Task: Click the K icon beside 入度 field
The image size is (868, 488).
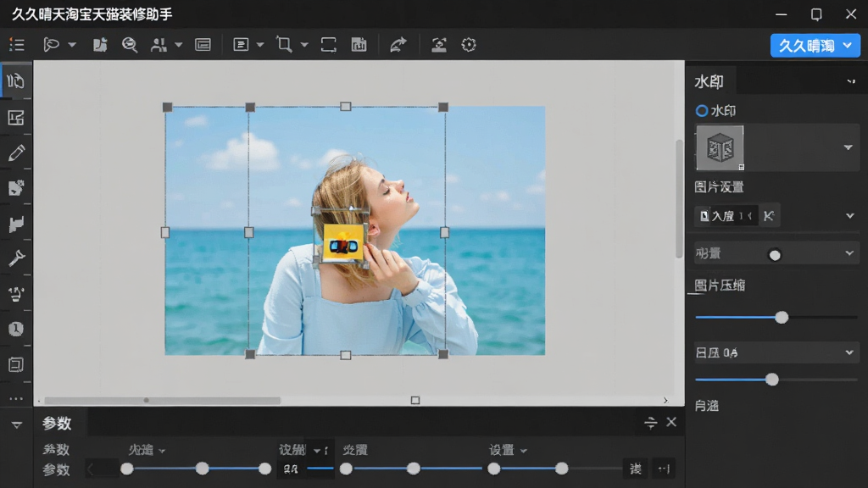Action: tap(769, 216)
